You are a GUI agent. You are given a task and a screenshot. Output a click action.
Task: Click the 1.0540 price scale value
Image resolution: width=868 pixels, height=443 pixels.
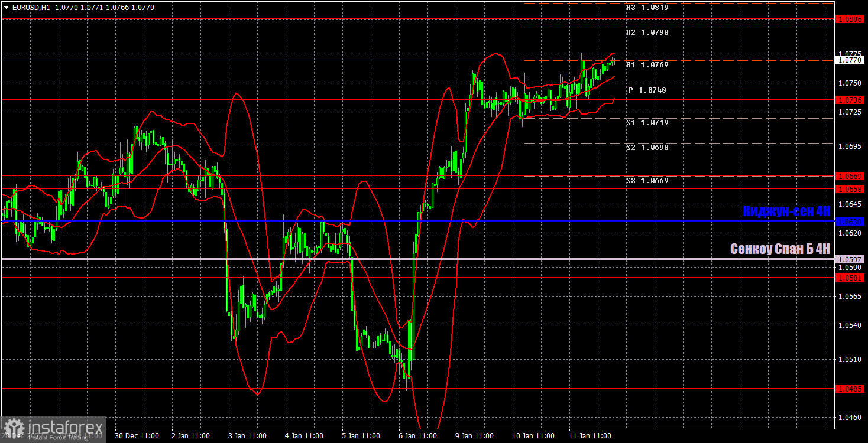click(851, 325)
